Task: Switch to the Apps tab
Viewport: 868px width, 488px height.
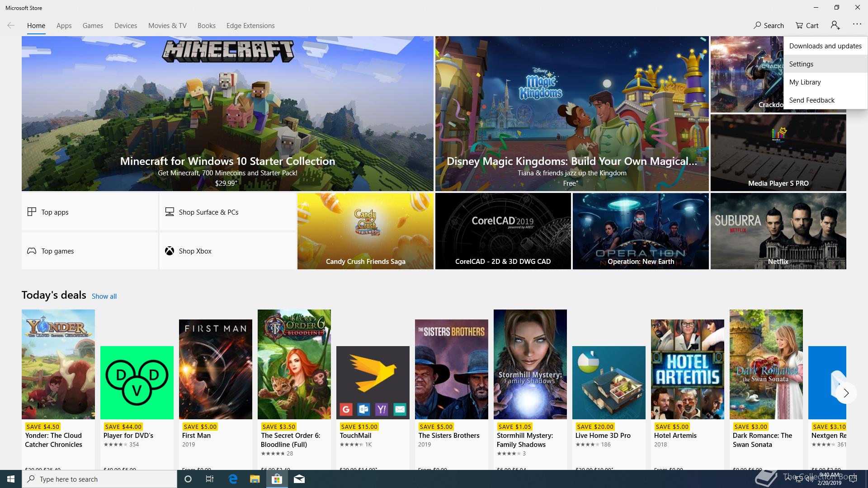Action: [x=64, y=26]
